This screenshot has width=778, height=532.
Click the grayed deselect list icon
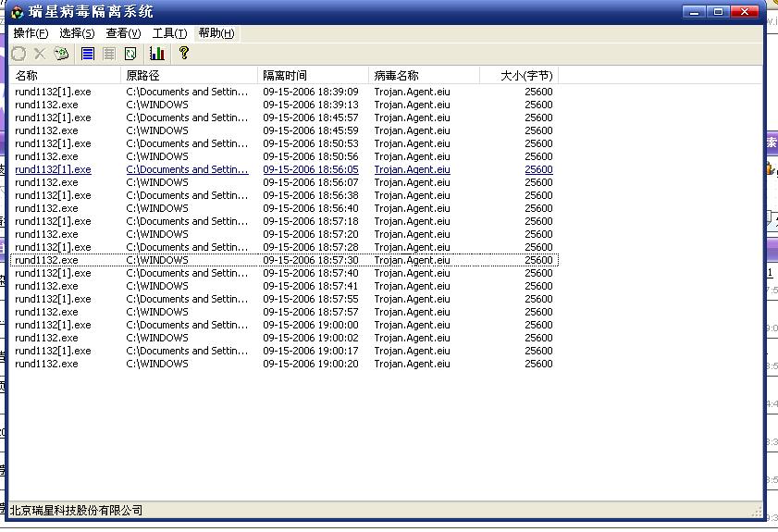pyautogui.click(x=109, y=54)
